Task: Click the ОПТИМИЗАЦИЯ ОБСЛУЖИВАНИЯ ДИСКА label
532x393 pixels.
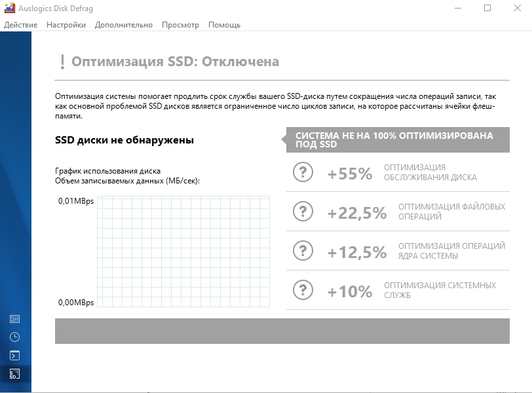Action: tap(430, 172)
